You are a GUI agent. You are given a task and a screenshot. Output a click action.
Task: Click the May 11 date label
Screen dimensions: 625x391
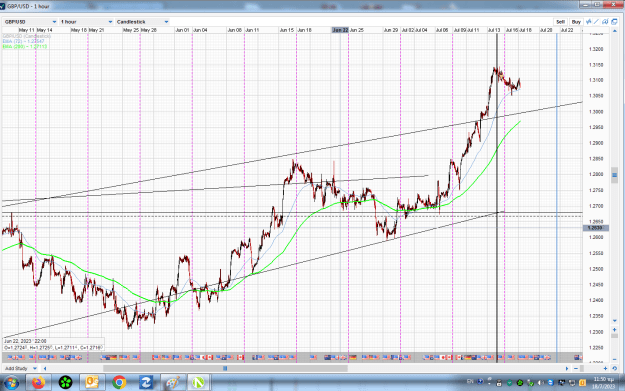(x=26, y=30)
